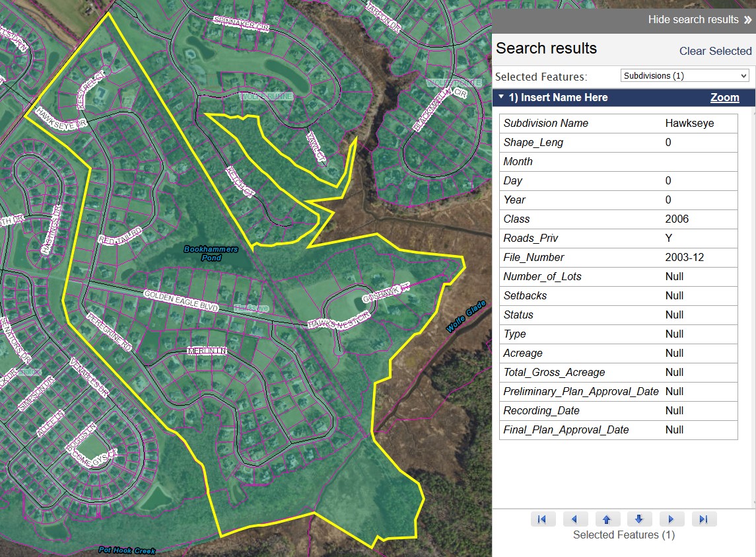Click the blue down-arrow navigation icon

point(639,519)
